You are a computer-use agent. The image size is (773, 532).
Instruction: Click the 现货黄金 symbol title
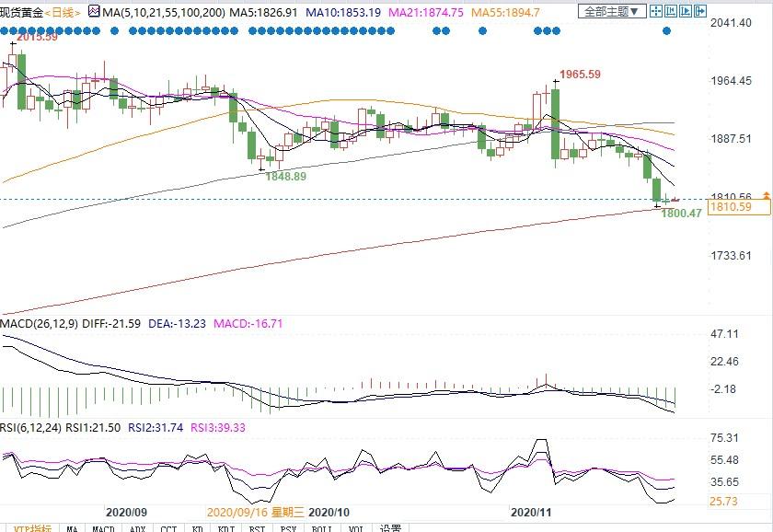point(20,12)
